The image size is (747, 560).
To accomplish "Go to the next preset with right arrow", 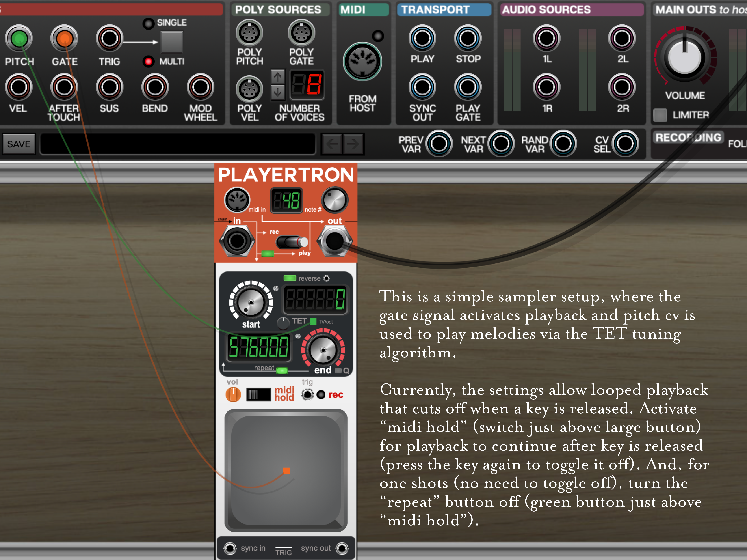I will coord(353,144).
